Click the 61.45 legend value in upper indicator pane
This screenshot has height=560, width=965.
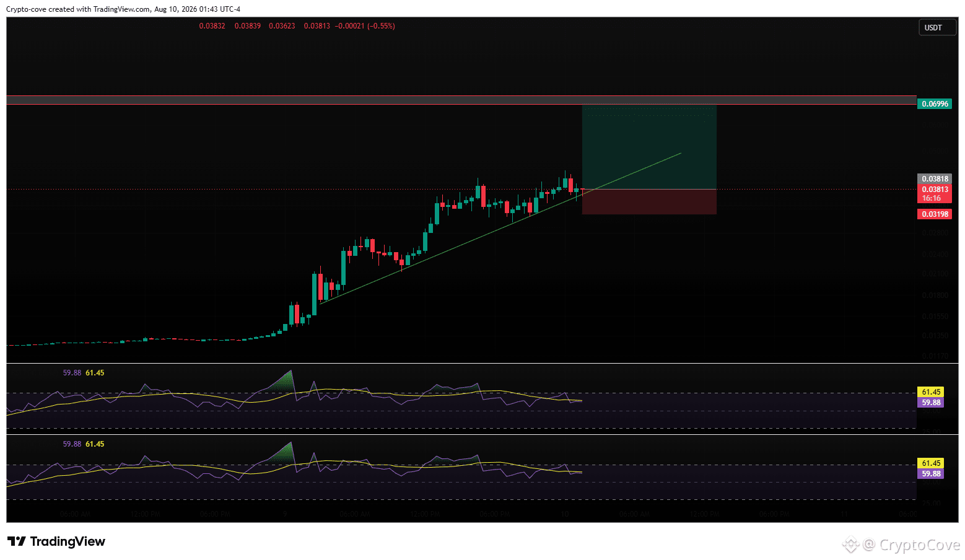click(x=95, y=373)
